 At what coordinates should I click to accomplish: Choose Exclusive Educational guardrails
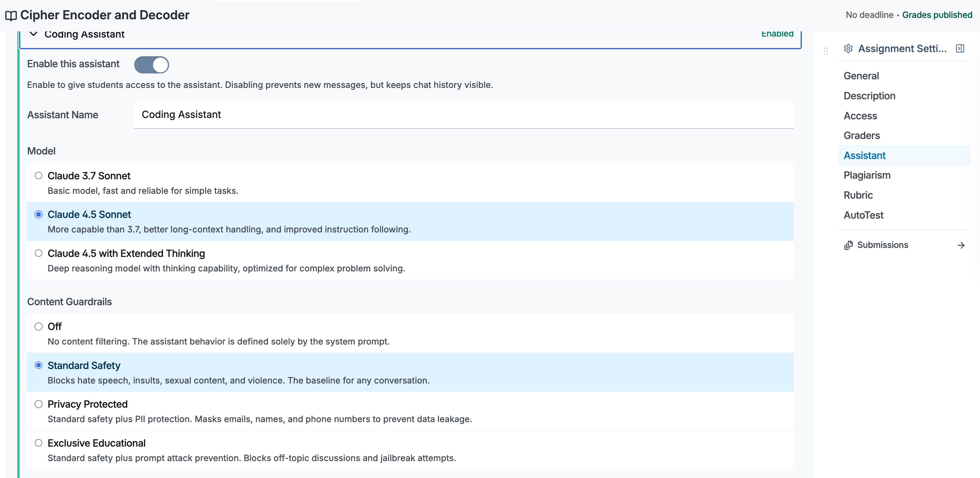pyautogui.click(x=38, y=443)
